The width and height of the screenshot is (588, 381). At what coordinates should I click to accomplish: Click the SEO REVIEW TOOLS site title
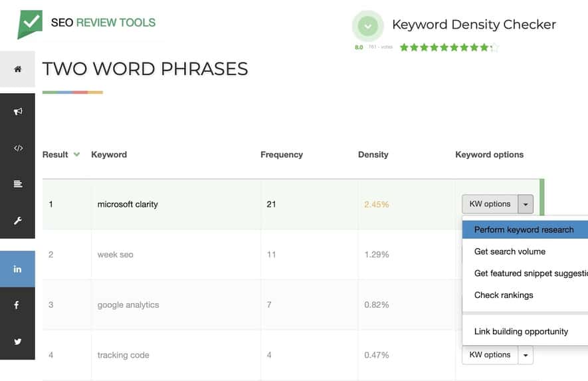click(x=103, y=23)
